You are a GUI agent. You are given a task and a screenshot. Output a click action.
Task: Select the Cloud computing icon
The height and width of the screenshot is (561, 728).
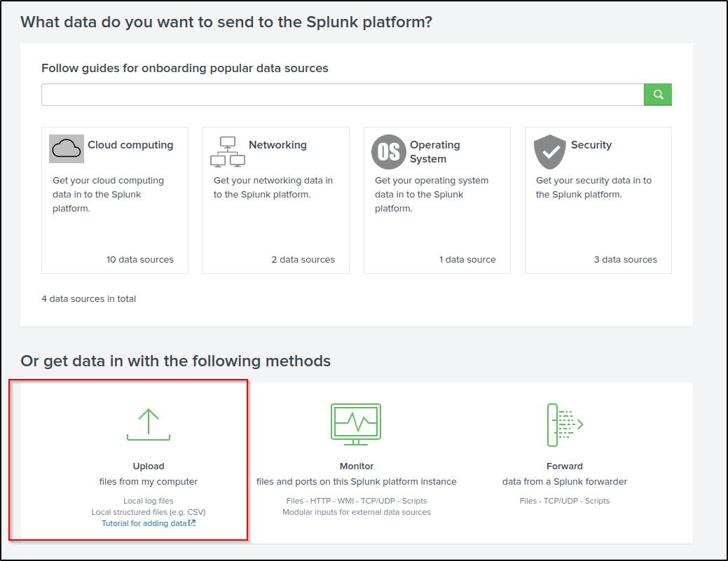pyautogui.click(x=66, y=148)
